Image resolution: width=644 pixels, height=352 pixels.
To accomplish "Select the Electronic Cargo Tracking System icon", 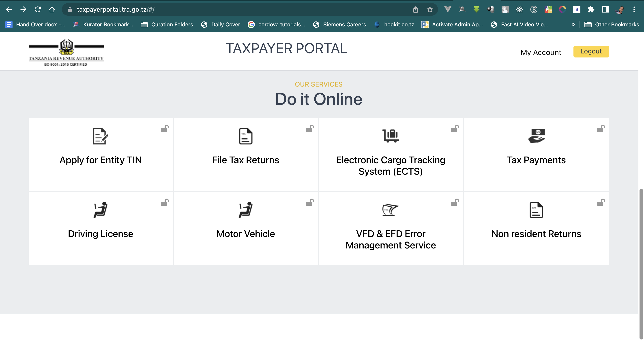I will [x=391, y=135].
